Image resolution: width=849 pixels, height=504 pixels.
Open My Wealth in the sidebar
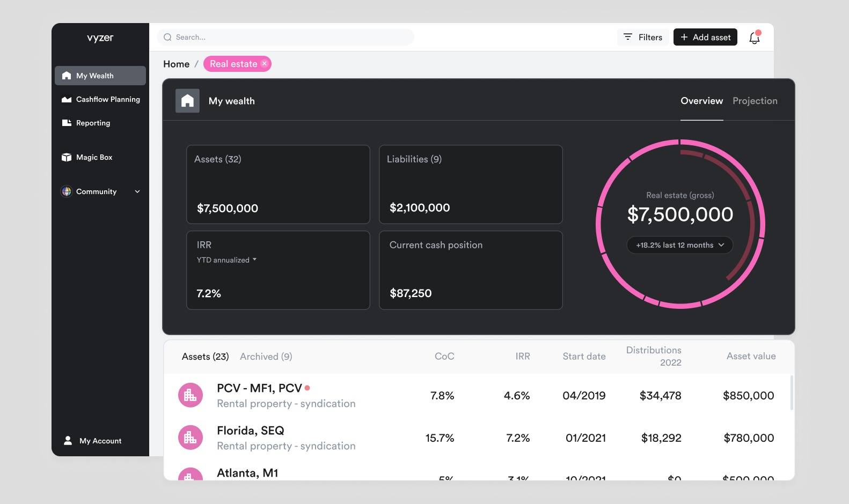click(x=100, y=76)
